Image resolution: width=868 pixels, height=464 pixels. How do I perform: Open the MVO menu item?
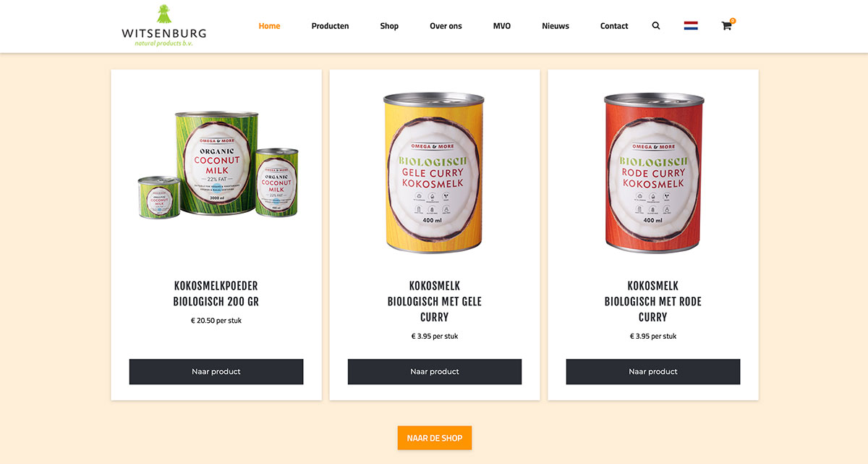[x=502, y=26]
